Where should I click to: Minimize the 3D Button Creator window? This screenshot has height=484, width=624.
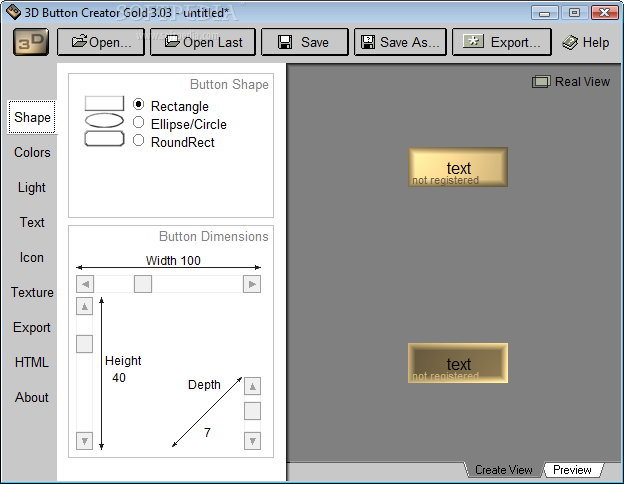click(x=544, y=13)
